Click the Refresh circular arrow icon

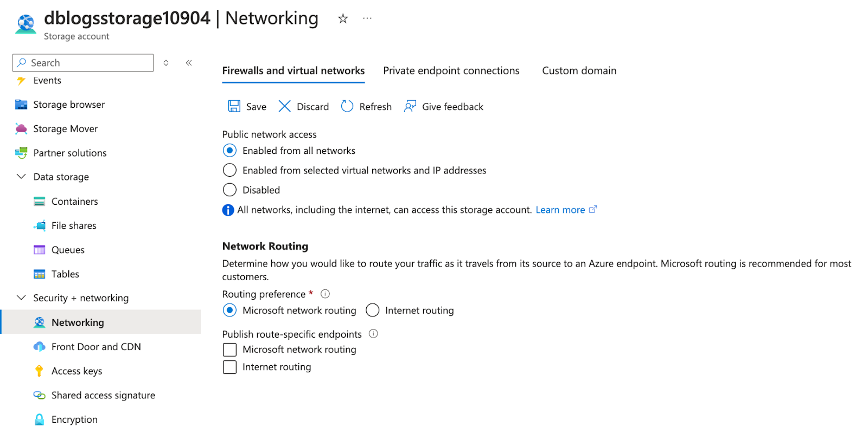click(x=347, y=106)
